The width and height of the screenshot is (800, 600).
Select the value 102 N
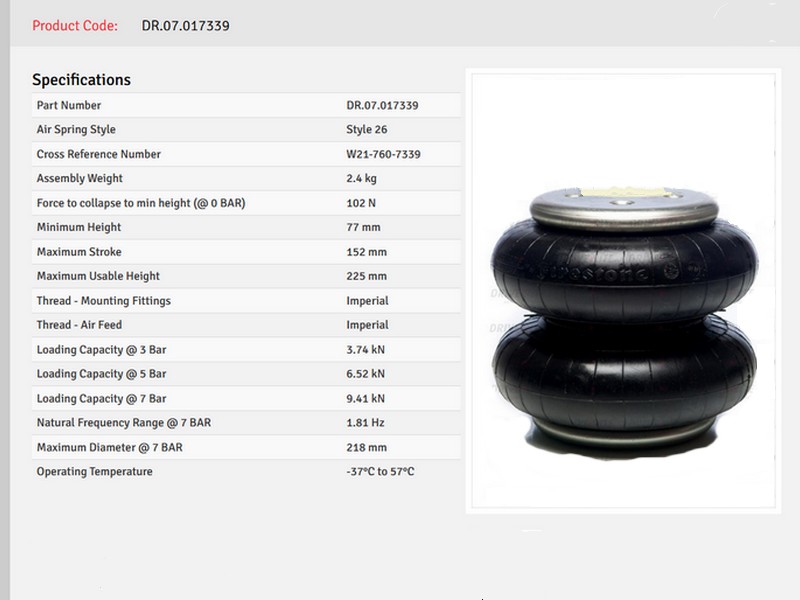[x=361, y=203]
